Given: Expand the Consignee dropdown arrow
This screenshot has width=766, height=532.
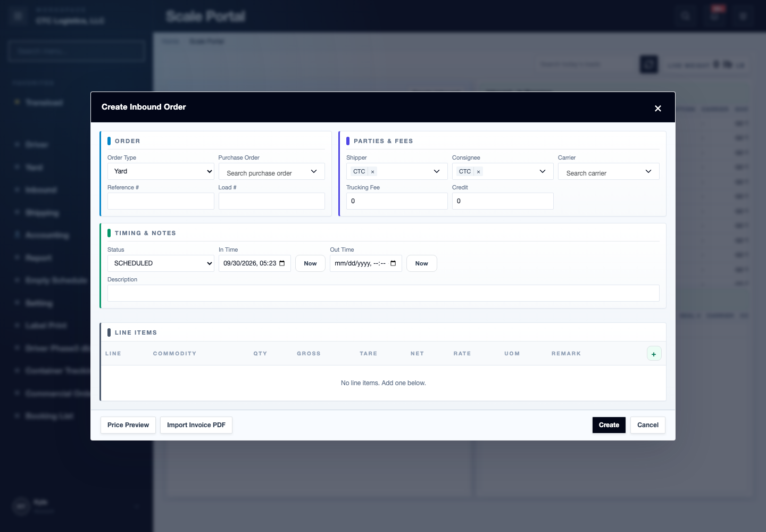Looking at the screenshot, I should 543,171.
